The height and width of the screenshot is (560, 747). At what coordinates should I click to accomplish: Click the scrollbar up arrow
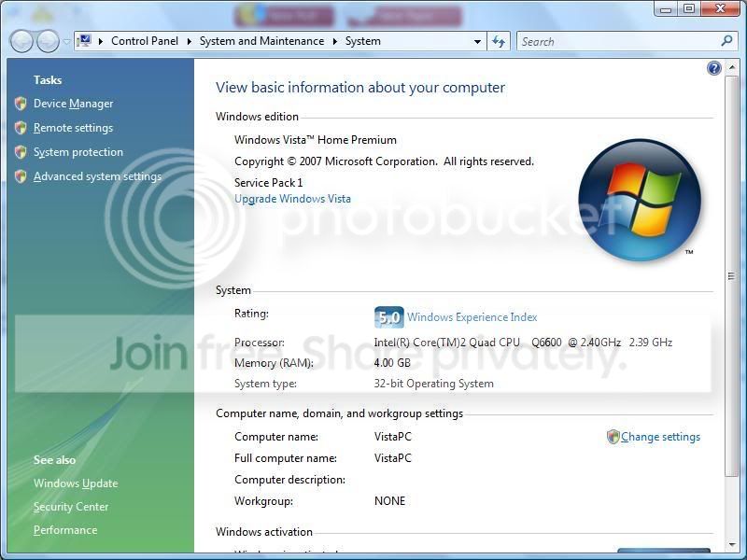tap(731, 68)
